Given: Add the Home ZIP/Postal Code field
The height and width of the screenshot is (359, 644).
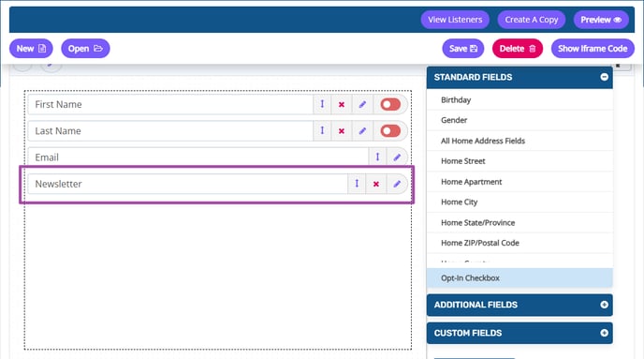Looking at the screenshot, I should coord(520,243).
